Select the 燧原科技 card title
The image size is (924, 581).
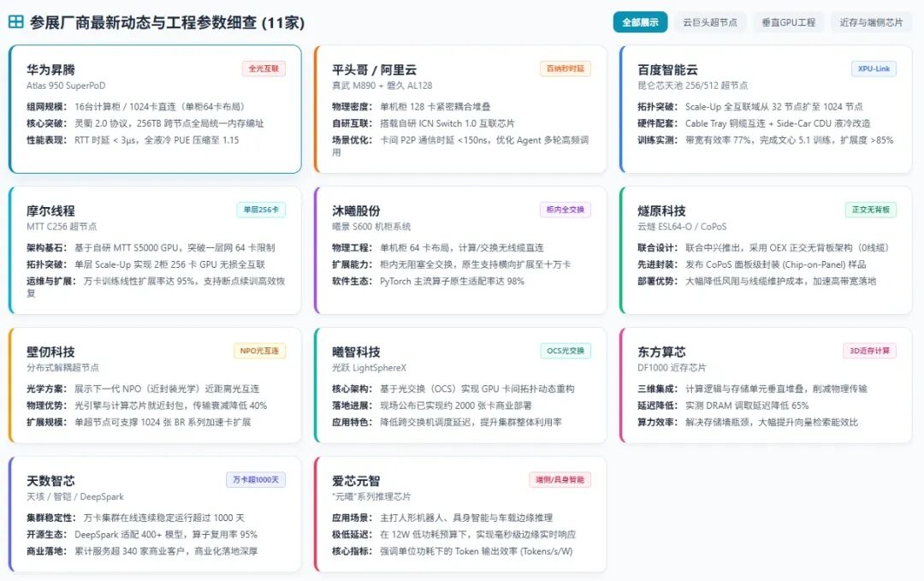661,210
